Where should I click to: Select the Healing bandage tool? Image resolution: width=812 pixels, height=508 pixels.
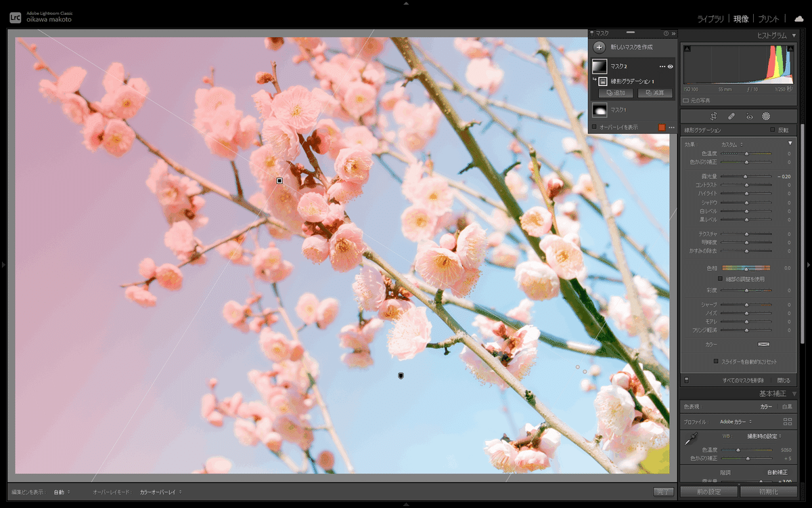[731, 117]
